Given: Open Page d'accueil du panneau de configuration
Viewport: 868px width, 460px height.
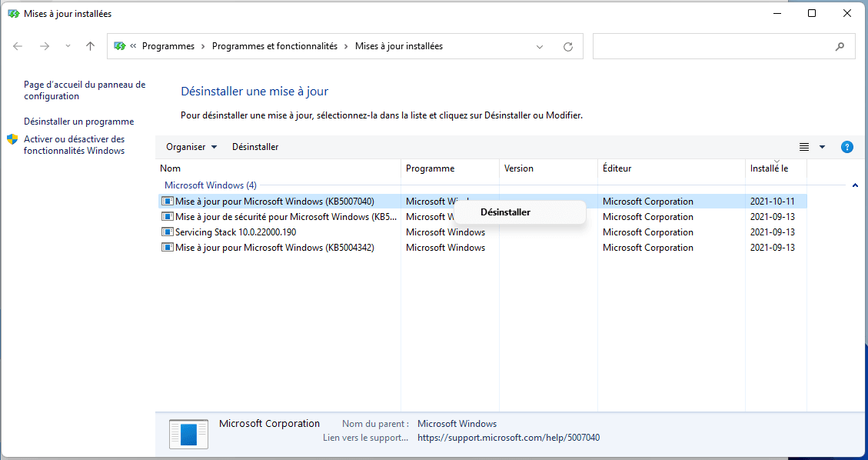Looking at the screenshot, I should click(85, 90).
